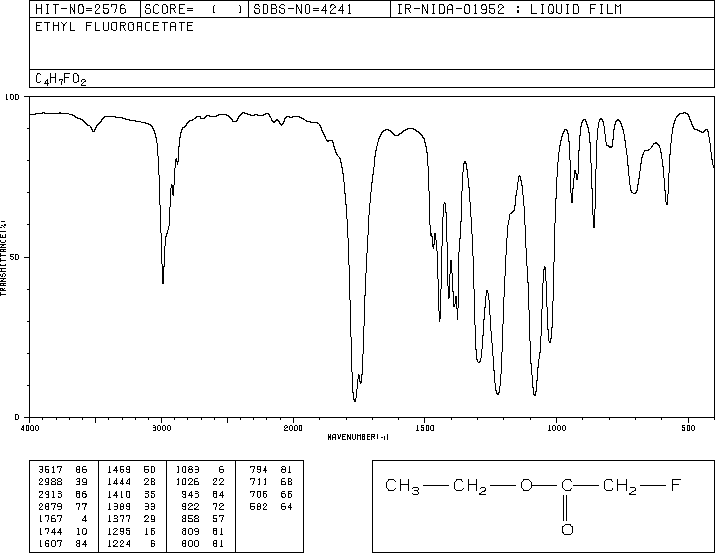
Task: Click the TRANSMITTANCE axis title
Action: click(3, 258)
